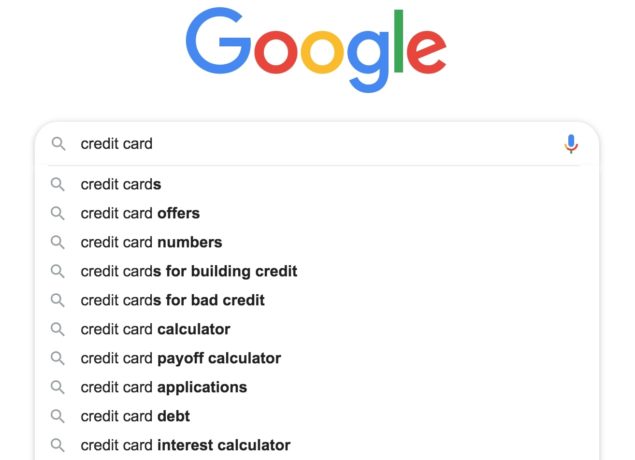635x460 pixels.
Task: Choose the "credit card applications" suggestion
Action: (x=164, y=387)
